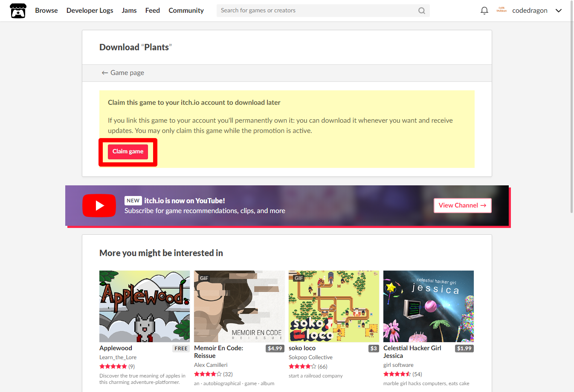Open the Celestial Hacker Girl Jessica thumbnail
The height and width of the screenshot is (392, 574).
(x=429, y=306)
